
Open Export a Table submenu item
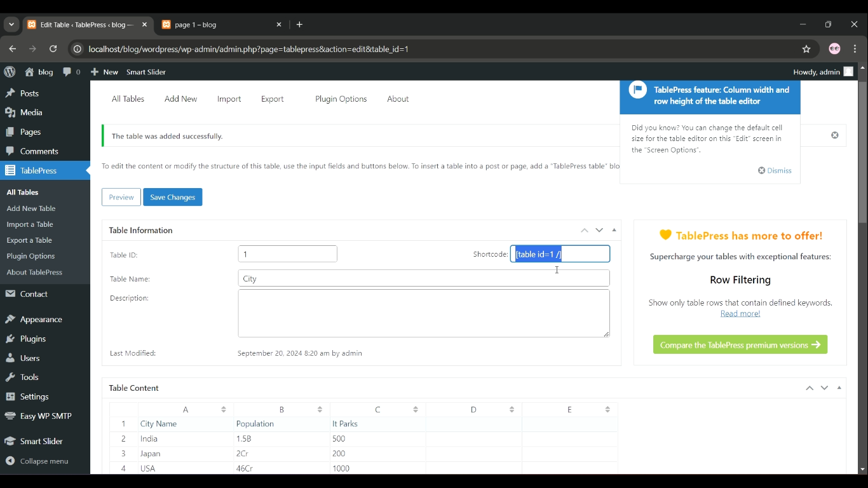(x=29, y=240)
